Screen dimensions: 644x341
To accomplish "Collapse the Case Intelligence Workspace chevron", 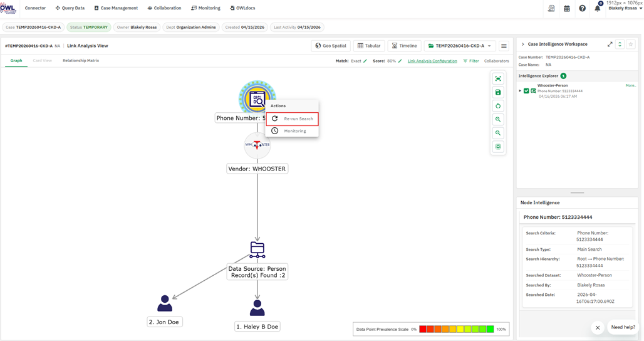I will 523,44.
